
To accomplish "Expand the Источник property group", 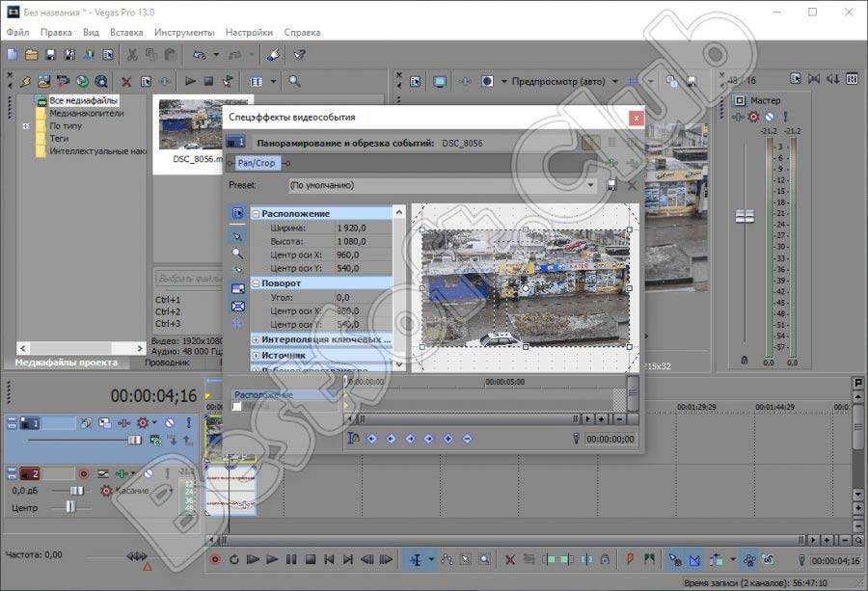I will tap(256, 355).
